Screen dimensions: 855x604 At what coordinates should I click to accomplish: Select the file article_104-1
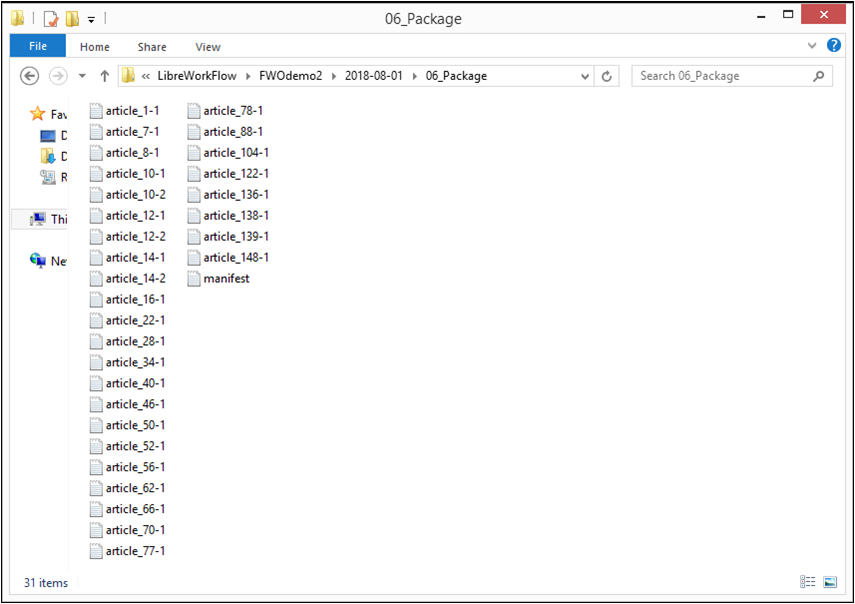pyautogui.click(x=228, y=153)
